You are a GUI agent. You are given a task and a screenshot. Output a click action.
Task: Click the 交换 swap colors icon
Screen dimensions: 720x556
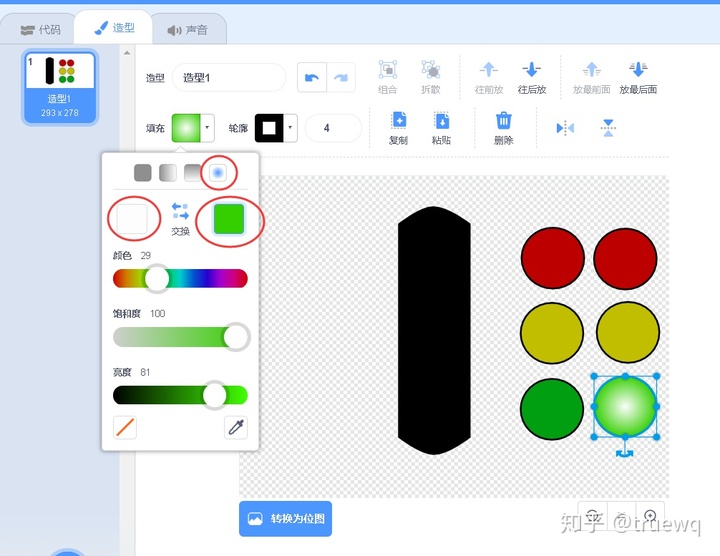click(x=180, y=211)
